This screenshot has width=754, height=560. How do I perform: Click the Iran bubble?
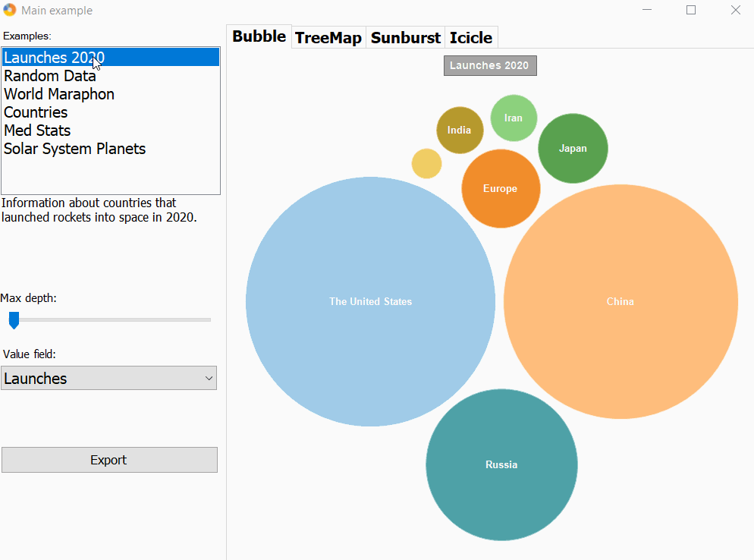(x=514, y=118)
